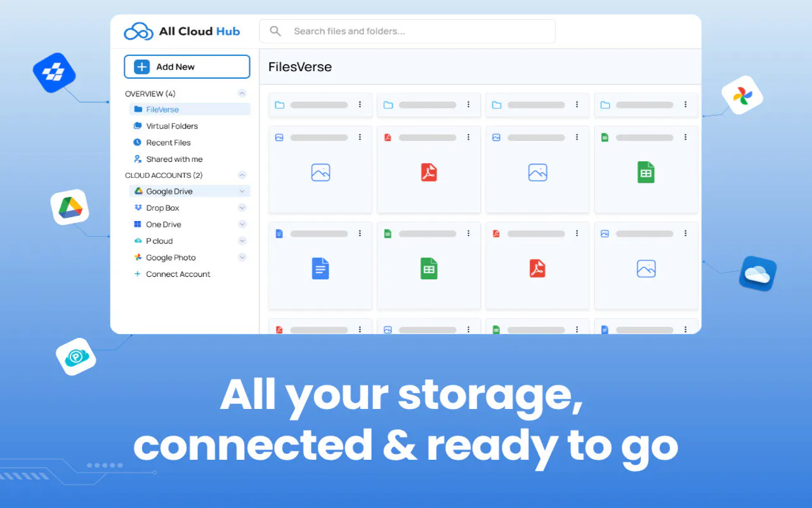Expand the One Drive account chevron
This screenshot has width=812, height=508.
(242, 224)
